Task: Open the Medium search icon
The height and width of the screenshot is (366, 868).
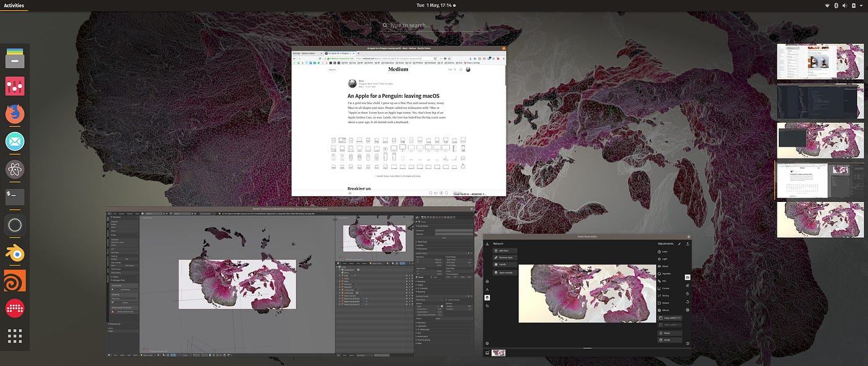Action: click(454, 69)
